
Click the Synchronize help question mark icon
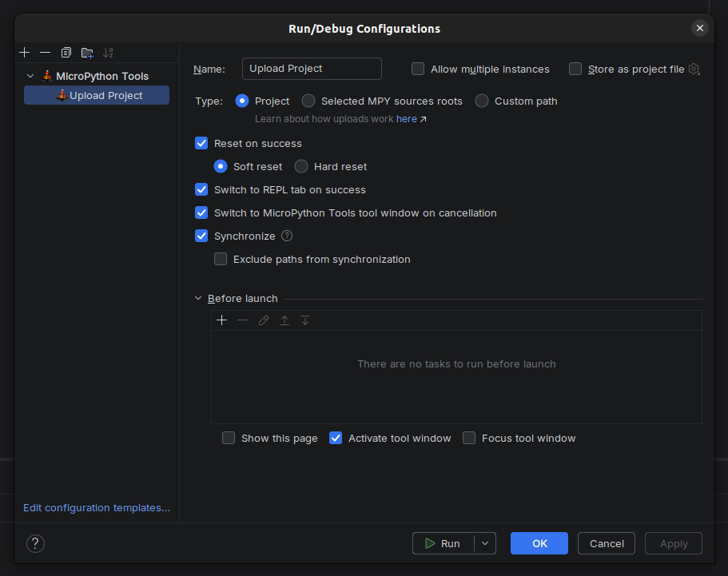click(x=287, y=236)
